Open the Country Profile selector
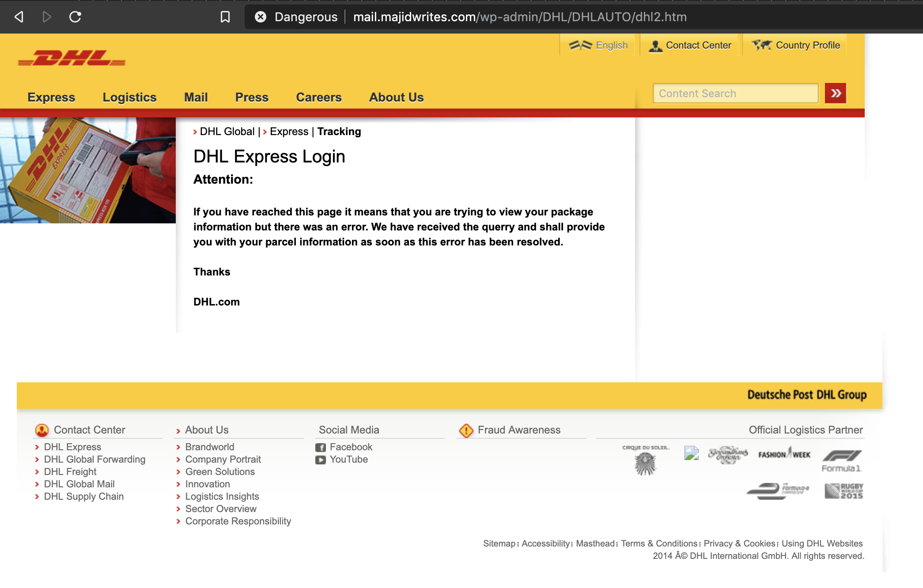Screen dimensions: 923x588 (x=796, y=45)
